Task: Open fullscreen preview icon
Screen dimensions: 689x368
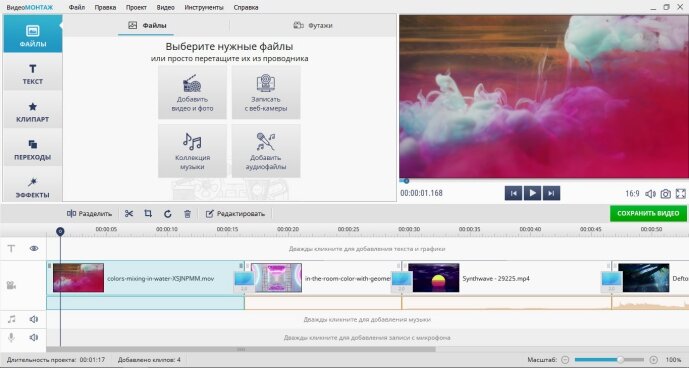Action: click(680, 193)
